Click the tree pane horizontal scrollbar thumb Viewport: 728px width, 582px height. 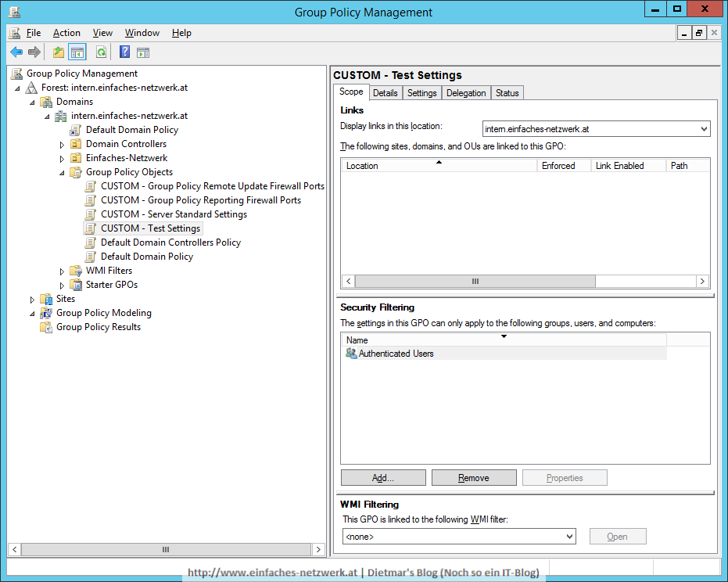click(x=166, y=549)
